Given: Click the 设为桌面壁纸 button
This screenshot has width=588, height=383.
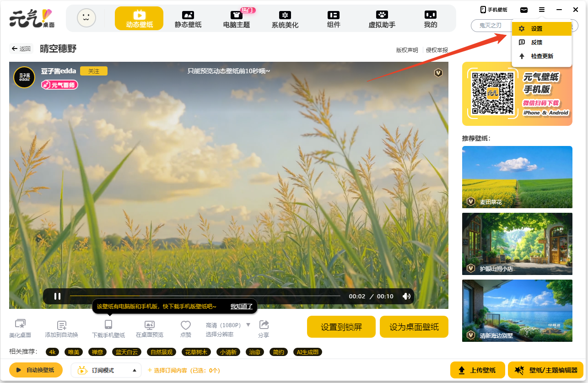Looking at the screenshot, I should click(414, 327).
